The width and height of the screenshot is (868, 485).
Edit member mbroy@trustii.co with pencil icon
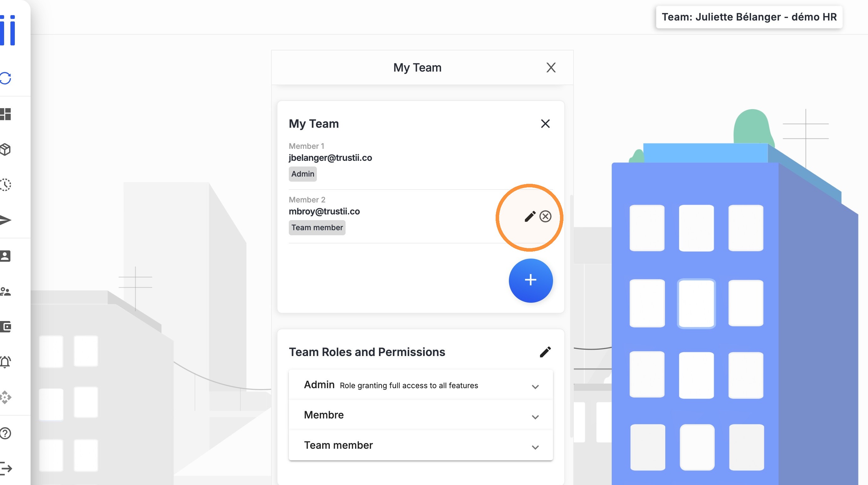pyautogui.click(x=530, y=216)
